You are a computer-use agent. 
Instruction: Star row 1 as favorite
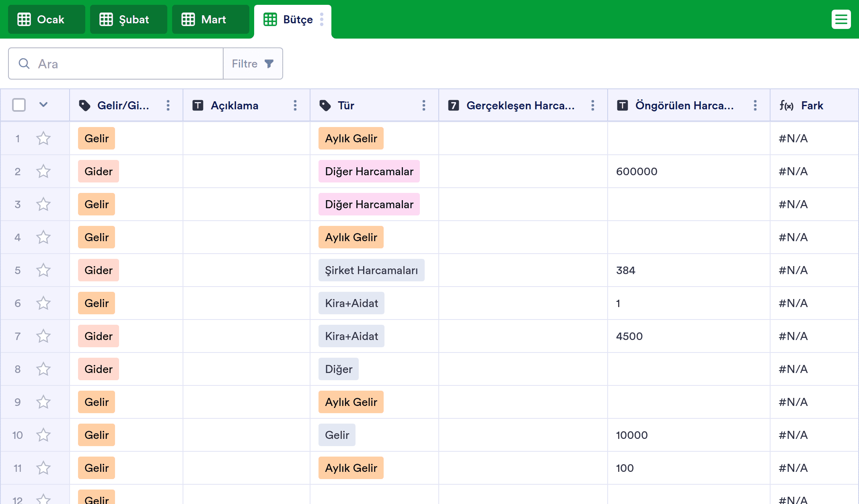(43, 139)
